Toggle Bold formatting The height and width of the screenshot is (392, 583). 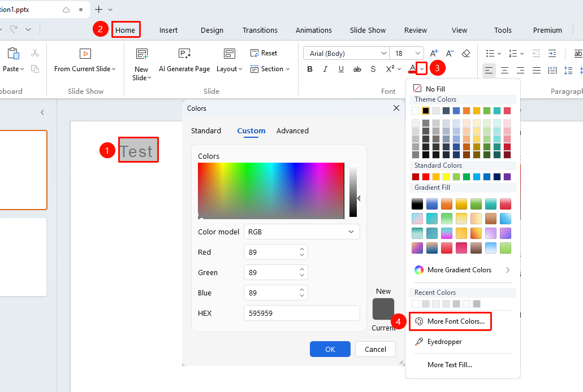coord(310,69)
